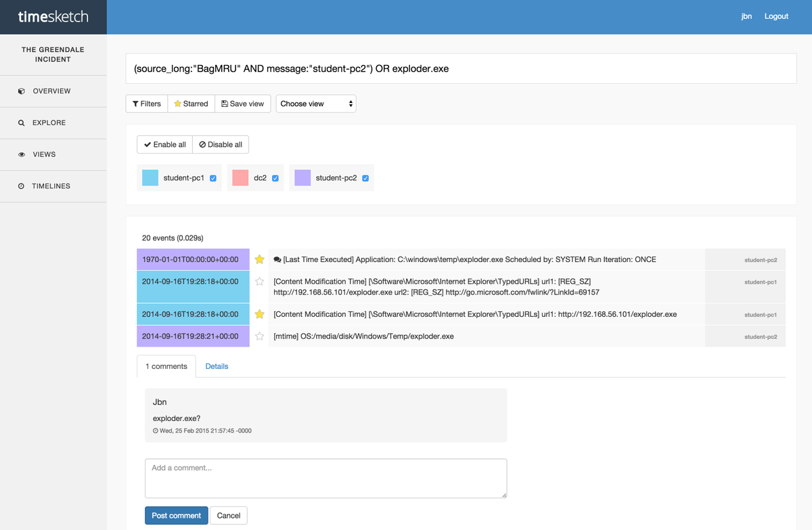Click the Explore magnifier icon in sidebar
This screenshot has height=530, width=812.
pos(22,123)
